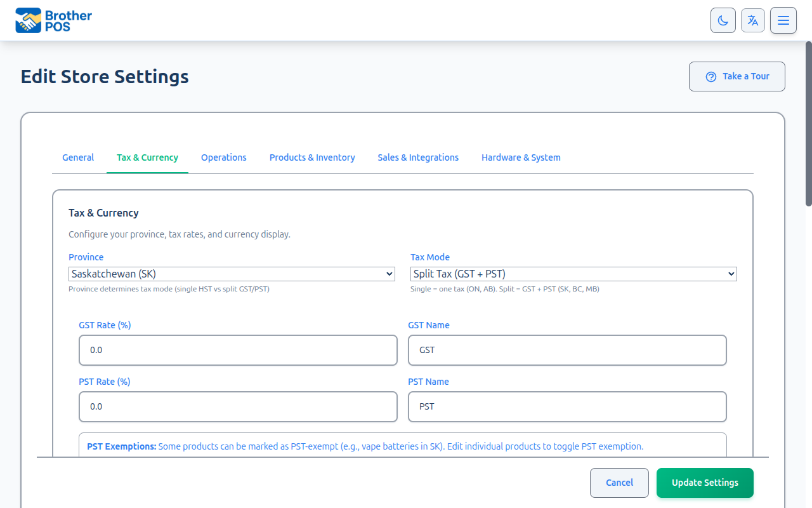Toggle dark mode with the moon icon
The width and height of the screenshot is (812, 508).
(723, 20)
